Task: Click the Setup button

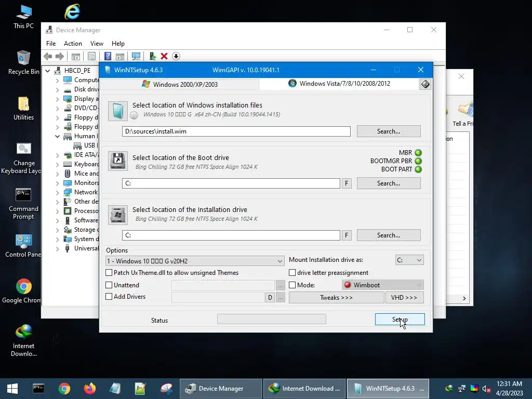Action: (400, 320)
